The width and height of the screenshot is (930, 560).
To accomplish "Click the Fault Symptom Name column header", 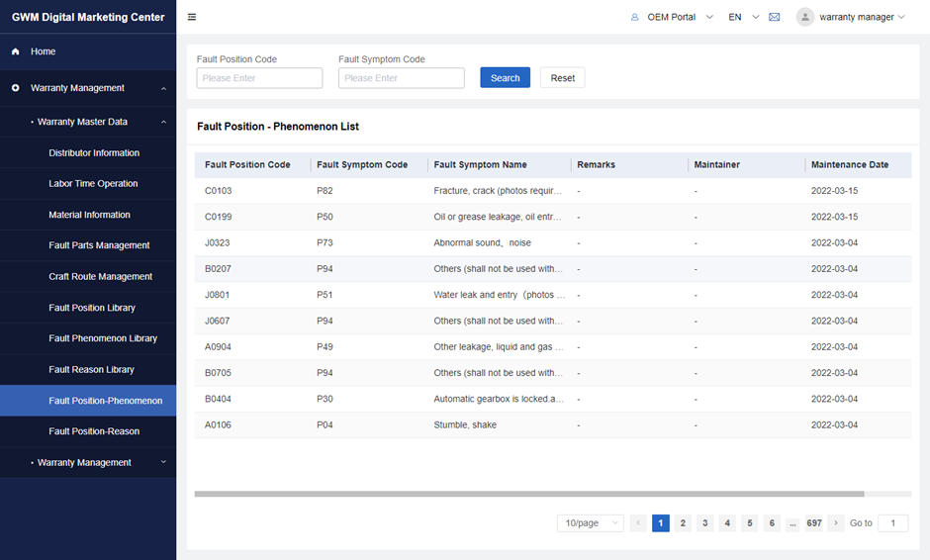I will [x=480, y=165].
